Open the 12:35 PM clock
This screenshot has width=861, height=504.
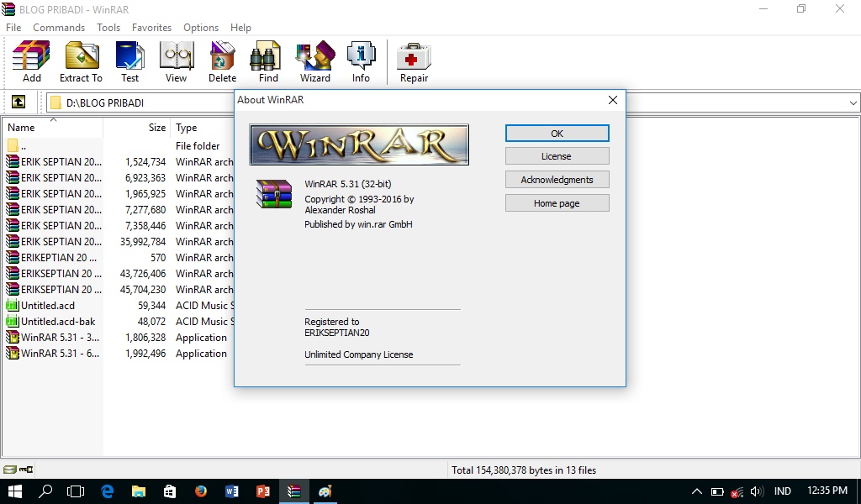pos(827,491)
